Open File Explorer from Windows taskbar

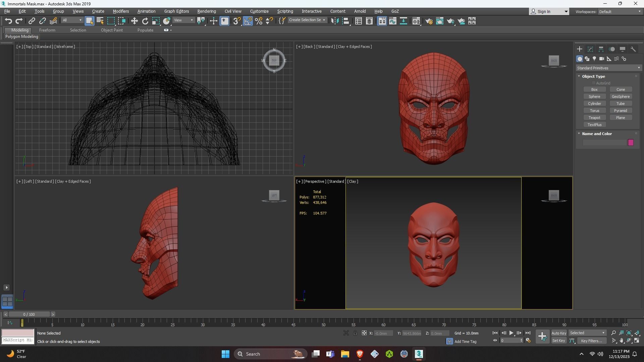click(345, 354)
